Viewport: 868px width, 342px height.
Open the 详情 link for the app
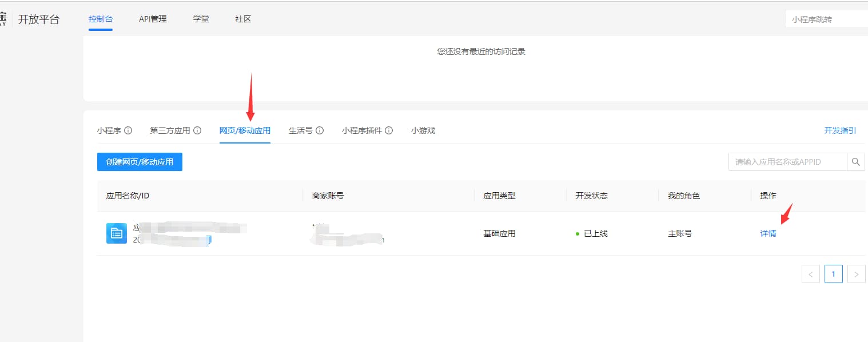768,233
